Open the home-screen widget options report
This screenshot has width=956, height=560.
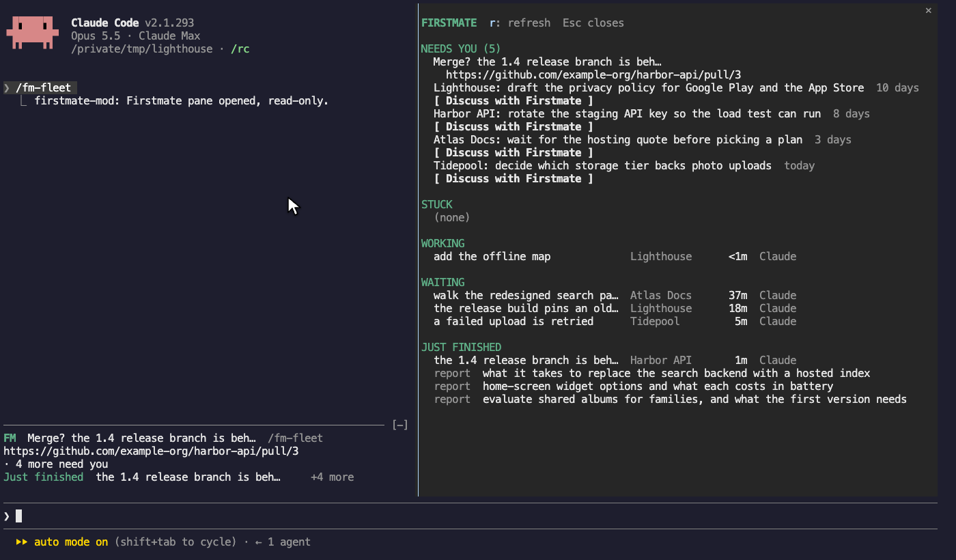pos(634,386)
